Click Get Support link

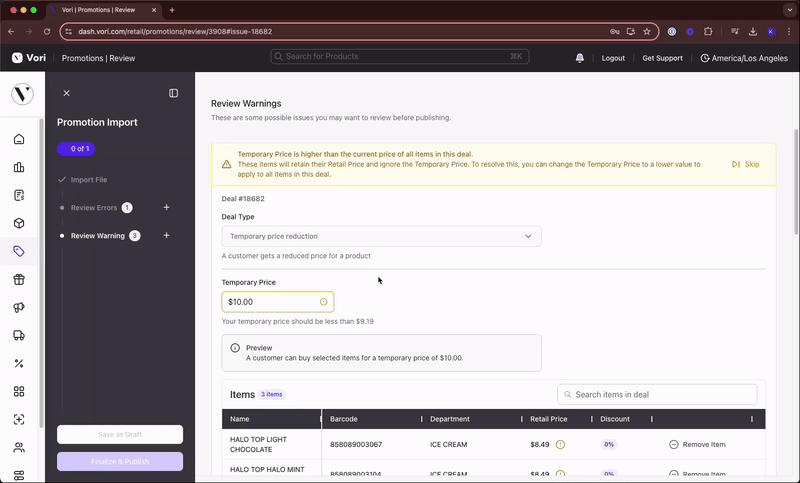pos(662,58)
